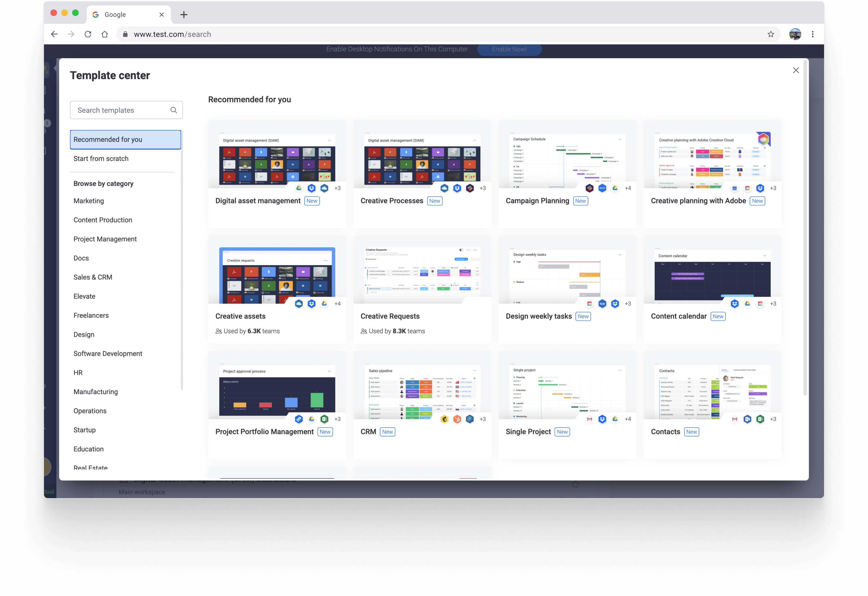Go back with the browser back arrow
The height and width of the screenshot is (596, 868).
54,34
